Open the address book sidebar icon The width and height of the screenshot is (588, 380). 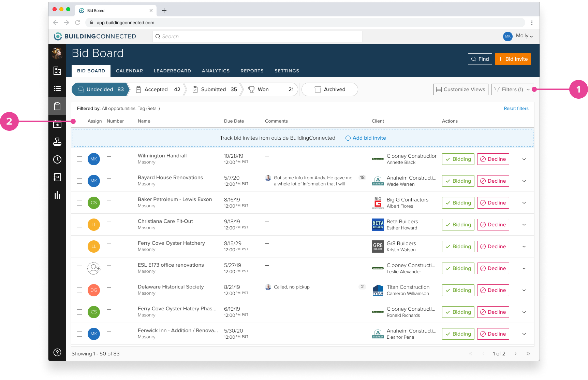57,177
